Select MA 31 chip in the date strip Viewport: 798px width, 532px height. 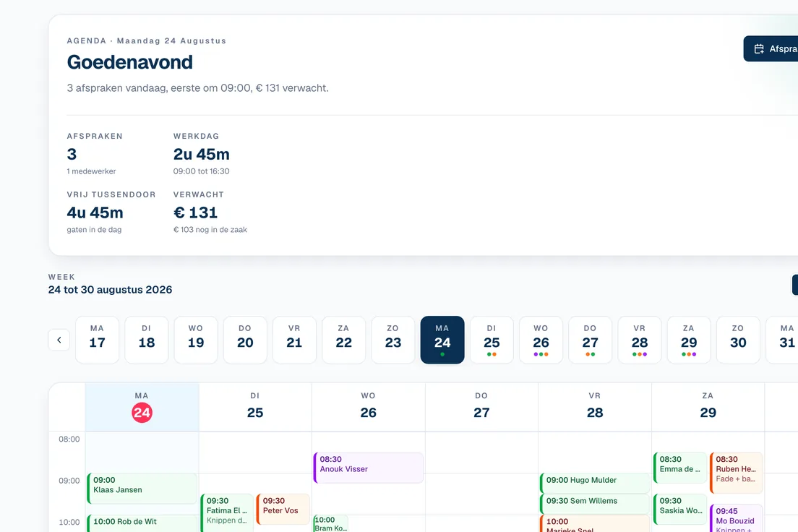coord(784,340)
